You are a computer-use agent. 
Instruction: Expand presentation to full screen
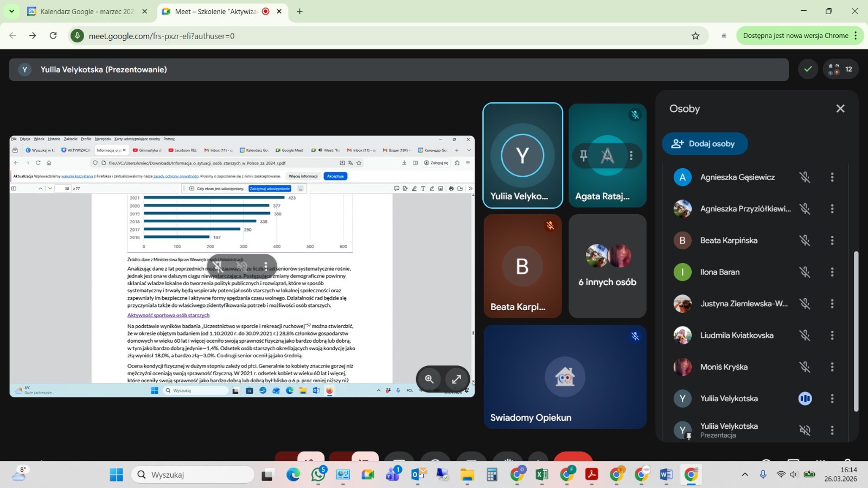pyautogui.click(x=457, y=379)
